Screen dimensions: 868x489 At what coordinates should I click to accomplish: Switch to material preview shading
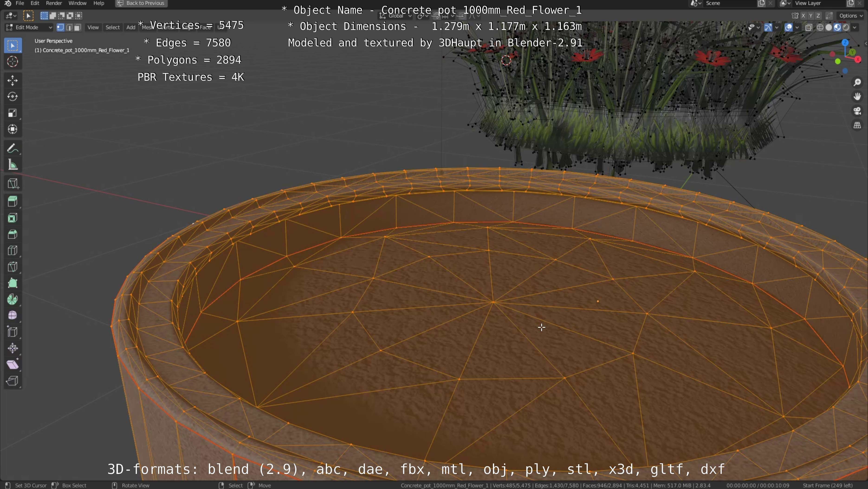(x=837, y=28)
